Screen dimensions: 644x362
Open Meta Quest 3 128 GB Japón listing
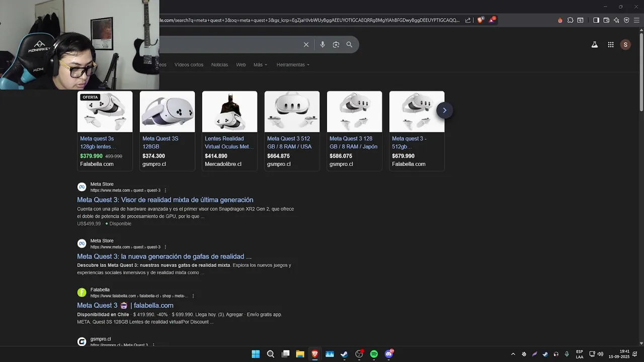click(354, 142)
